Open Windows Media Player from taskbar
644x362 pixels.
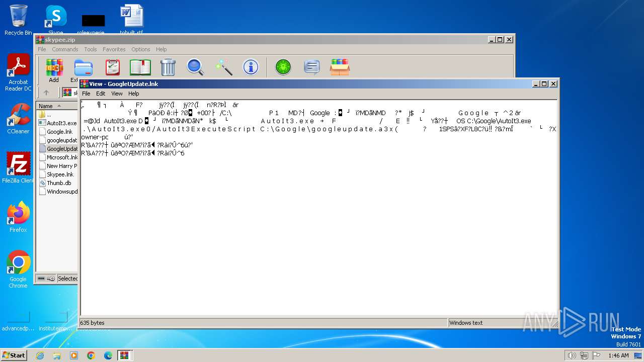point(74,355)
